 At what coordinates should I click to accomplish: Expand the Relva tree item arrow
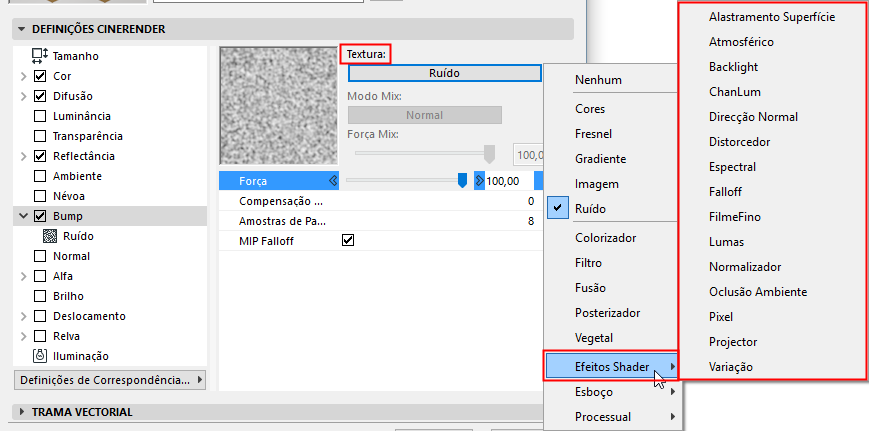click(23, 336)
